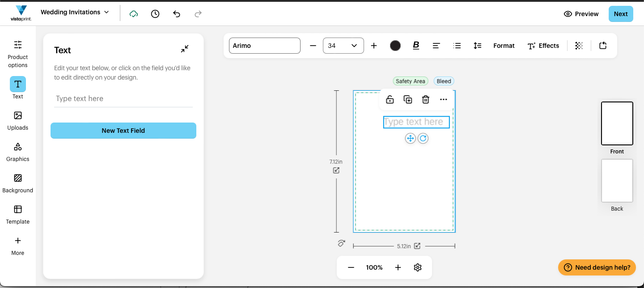Open the Uploads panel
Image resolution: width=644 pixels, height=288 pixels.
18,121
